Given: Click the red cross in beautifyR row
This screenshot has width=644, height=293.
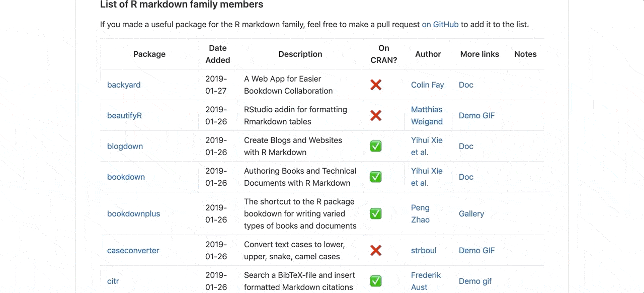Looking at the screenshot, I should tap(376, 116).
